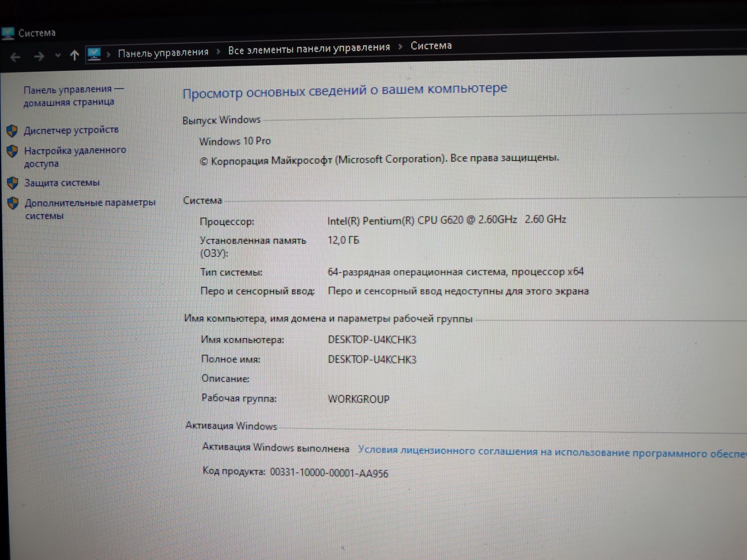747x560 pixels.
Task: Open 'Панель управления — домашняя страница' link
Action: (73, 96)
